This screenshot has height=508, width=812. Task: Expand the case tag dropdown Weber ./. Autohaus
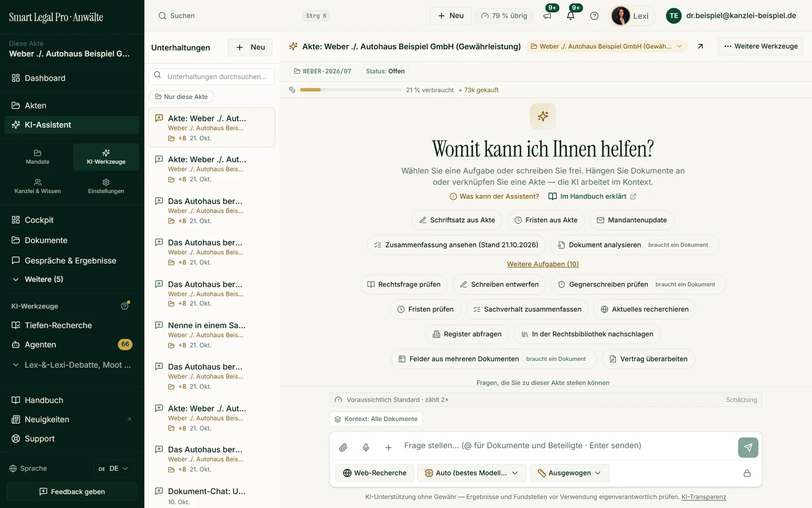[606, 46]
